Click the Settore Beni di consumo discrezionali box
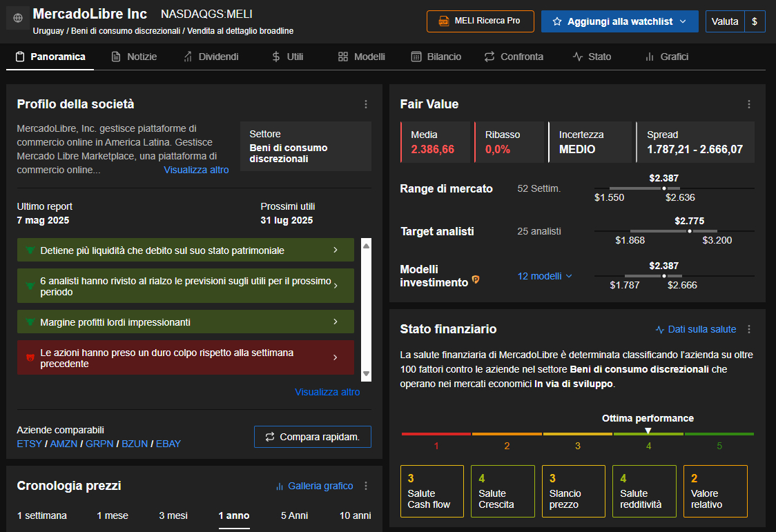This screenshot has height=532, width=776. [x=306, y=146]
